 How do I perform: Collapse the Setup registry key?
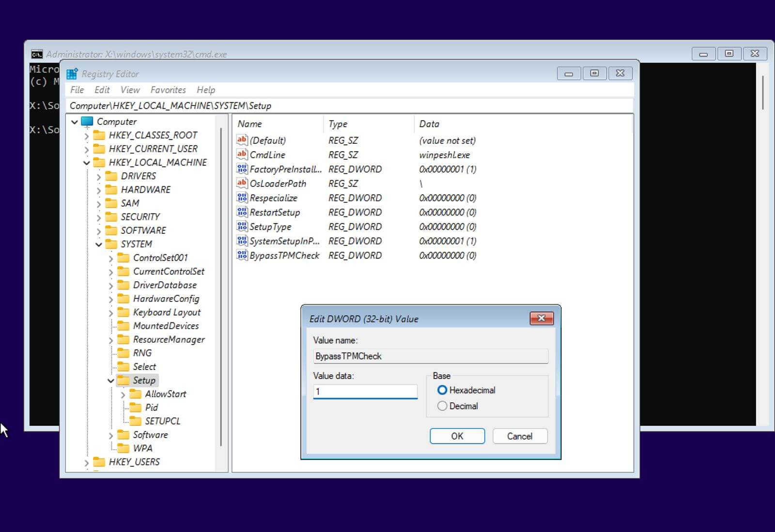[111, 380]
